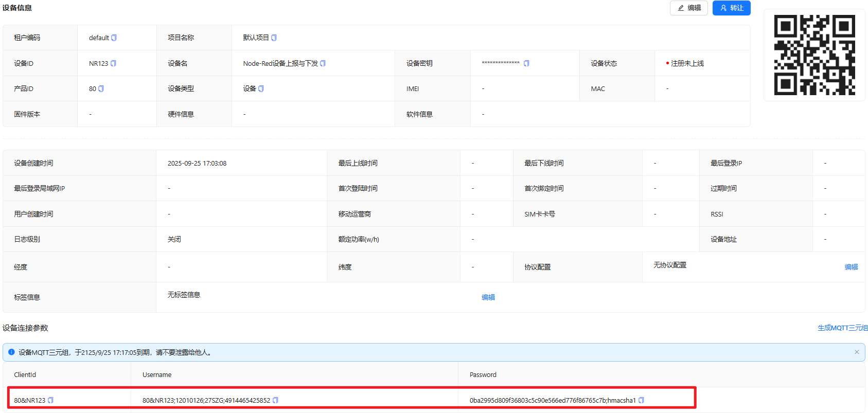Copy the MQTT ClientId 80&NR123
Image resolution: width=868 pixels, height=413 pixels.
(50, 400)
